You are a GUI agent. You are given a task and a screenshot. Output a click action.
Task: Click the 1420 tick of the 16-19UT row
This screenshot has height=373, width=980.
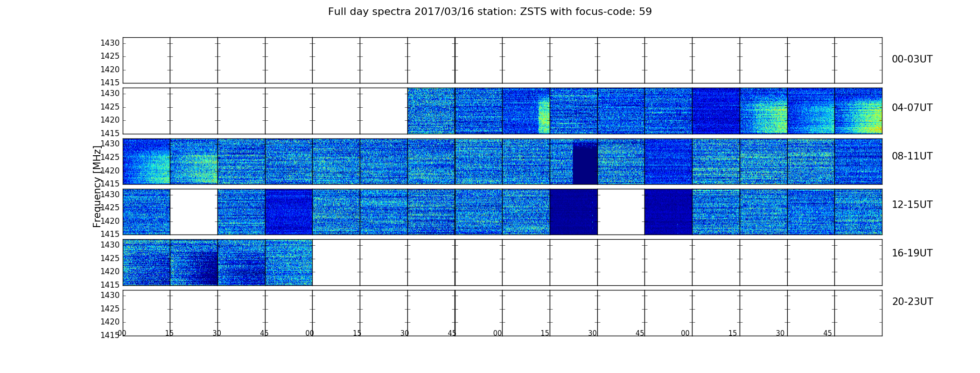point(110,271)
